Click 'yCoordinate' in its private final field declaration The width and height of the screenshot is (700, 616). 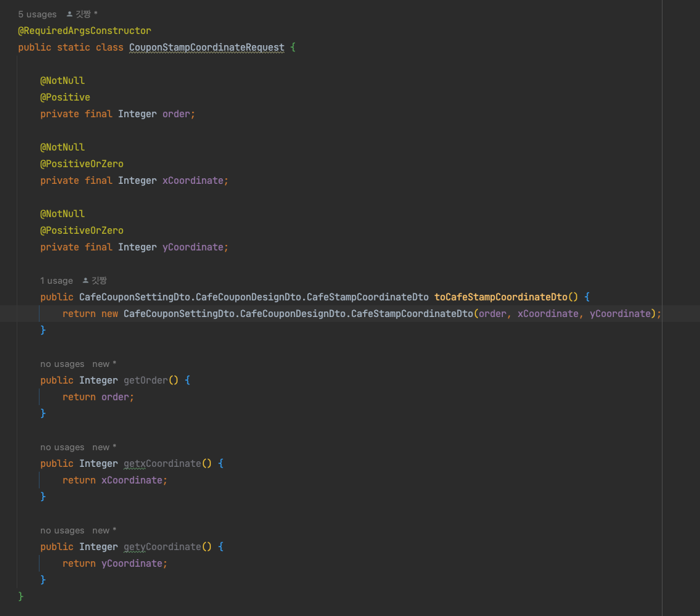pyautogui.click(x=193, y=247)
